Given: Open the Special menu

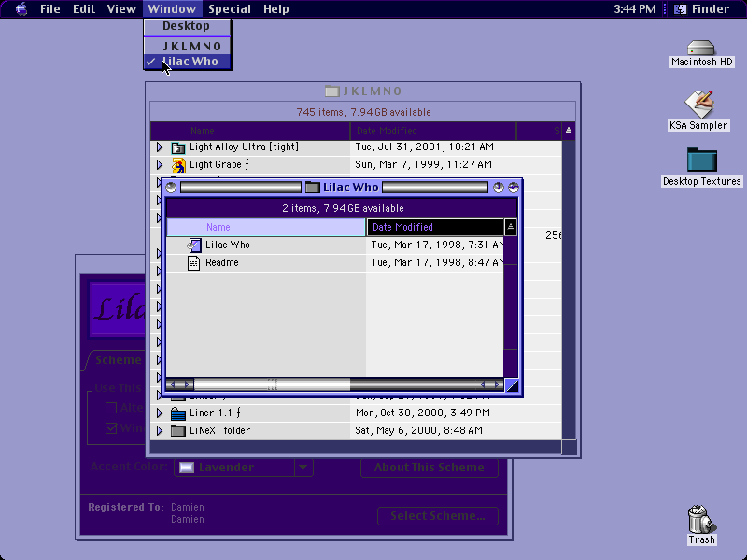Looking at the screenshot, I should (230, 8).
